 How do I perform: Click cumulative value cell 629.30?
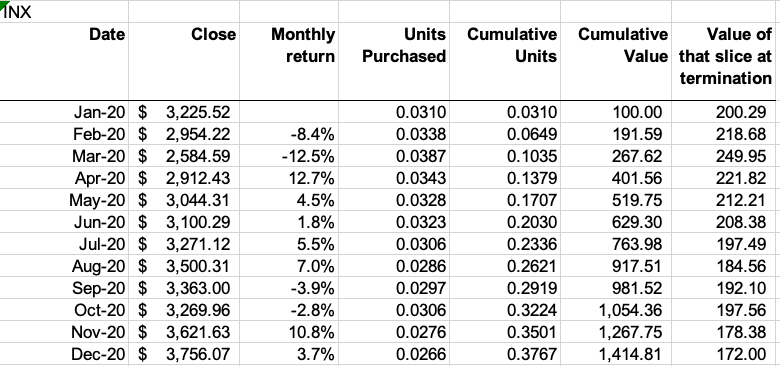point(616,222)
